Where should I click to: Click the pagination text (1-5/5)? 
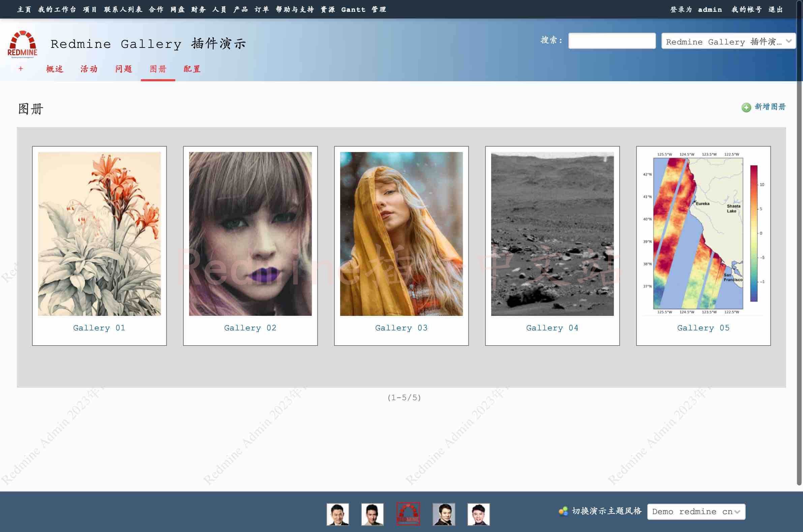click(x=404, y=397)
